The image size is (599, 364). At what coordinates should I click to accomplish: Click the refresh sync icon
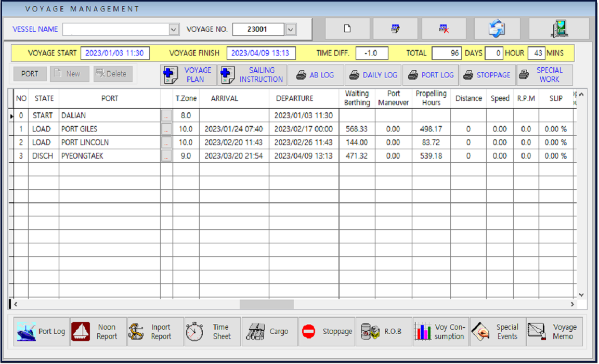tap(496, 29)
